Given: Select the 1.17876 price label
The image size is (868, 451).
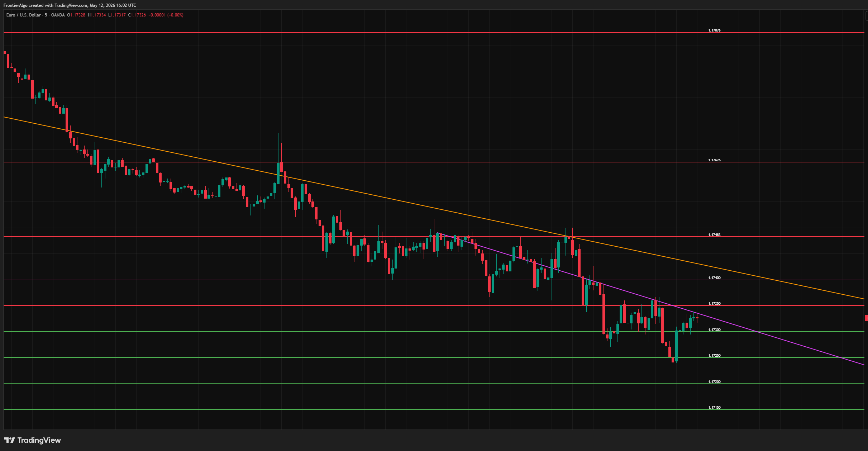Looking at the screenshot, I should tap(714, 30).
